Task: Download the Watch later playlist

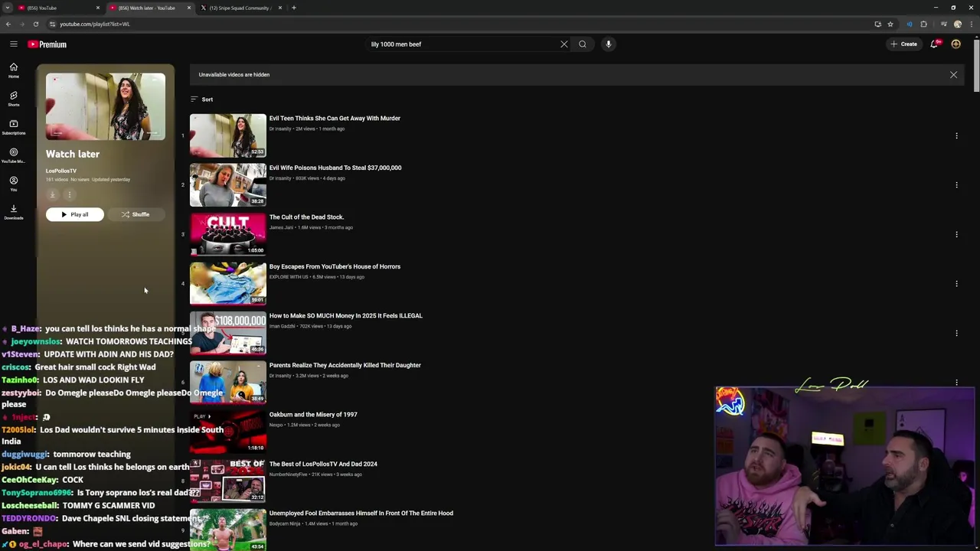Action: click(x=53, y=194)
